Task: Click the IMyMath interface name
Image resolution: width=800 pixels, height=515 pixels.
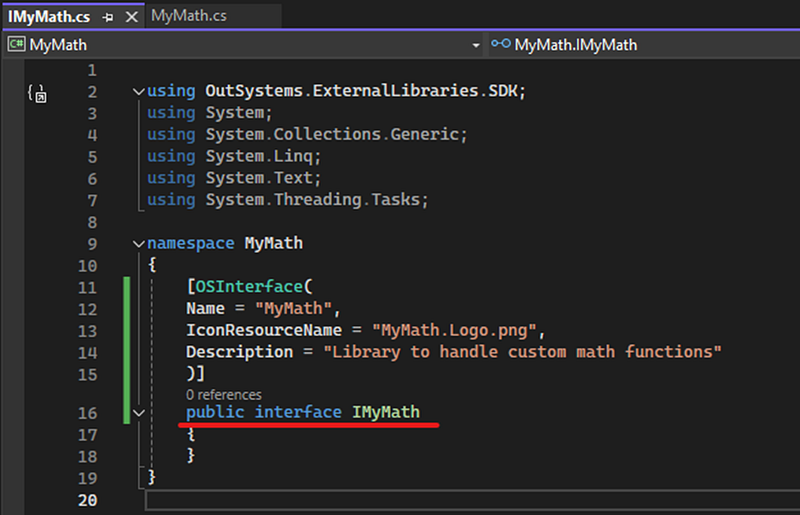Action: pos(386,412)
